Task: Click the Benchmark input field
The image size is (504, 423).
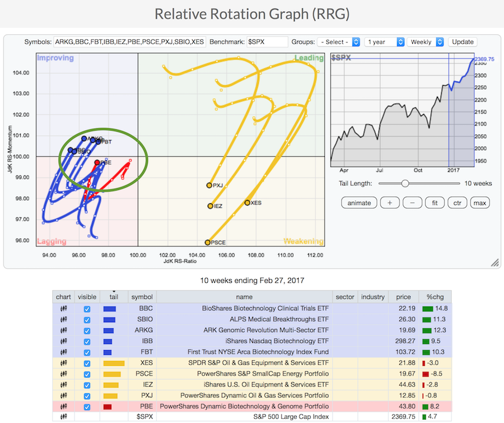Action: [267, 42]
